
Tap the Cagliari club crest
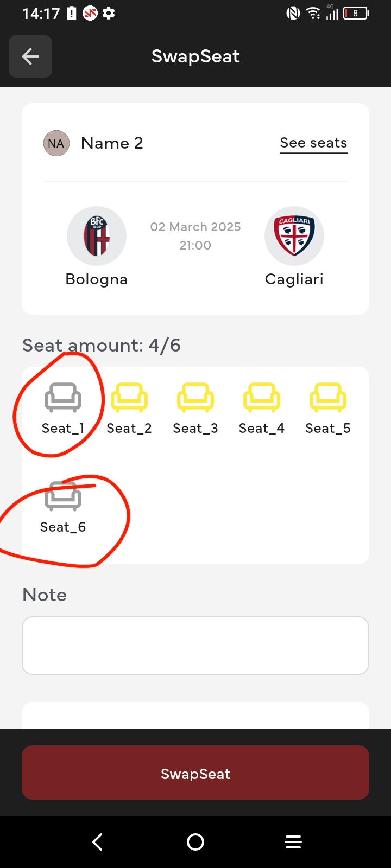coord(294,236)
